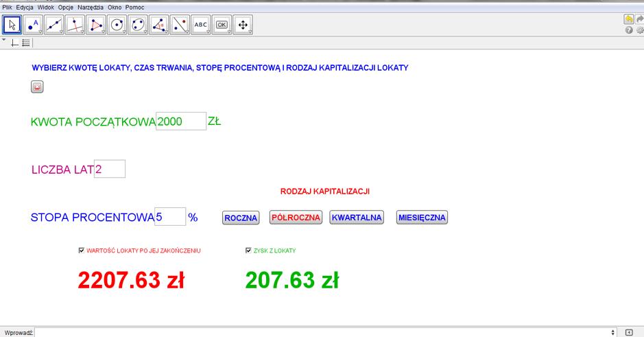Select the Angle tool

(159, 25)
